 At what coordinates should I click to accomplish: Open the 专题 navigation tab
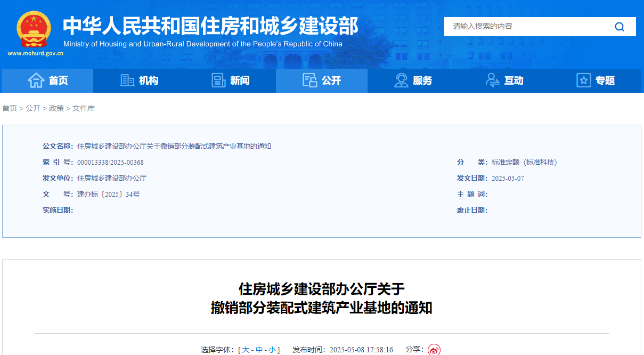point(596,80)
